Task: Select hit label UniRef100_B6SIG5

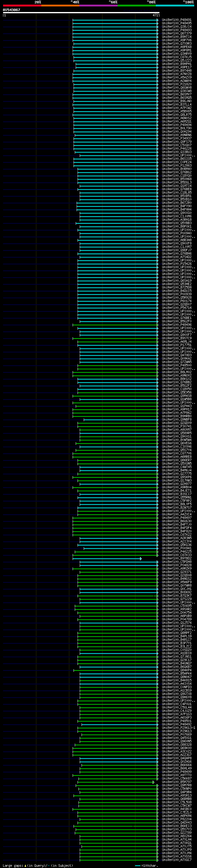Action: (x=177, y=159)
